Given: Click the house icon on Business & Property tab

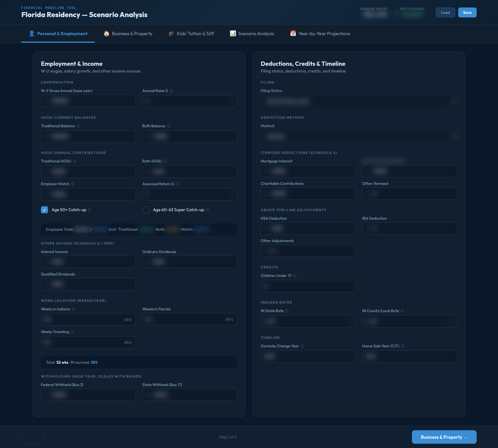Looking at the screenshot, I should click(x=106, y=33).
